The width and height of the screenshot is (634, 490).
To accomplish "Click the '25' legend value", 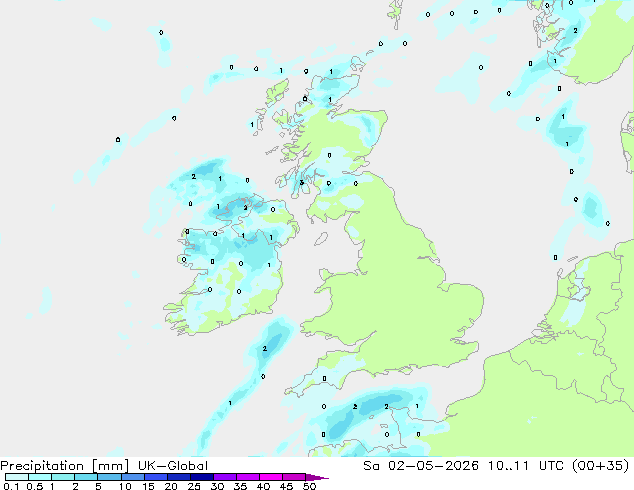I will click(194, 486).
